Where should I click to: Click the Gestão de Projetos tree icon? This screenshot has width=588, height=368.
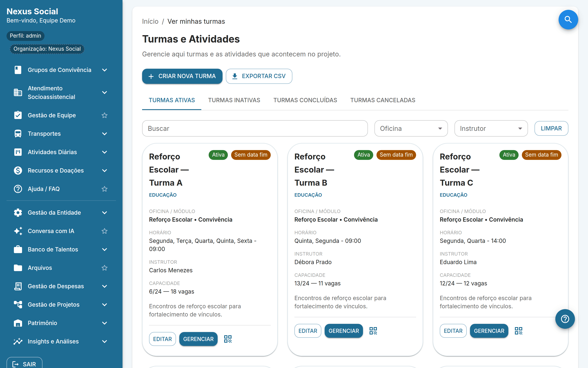pos(18,304)
